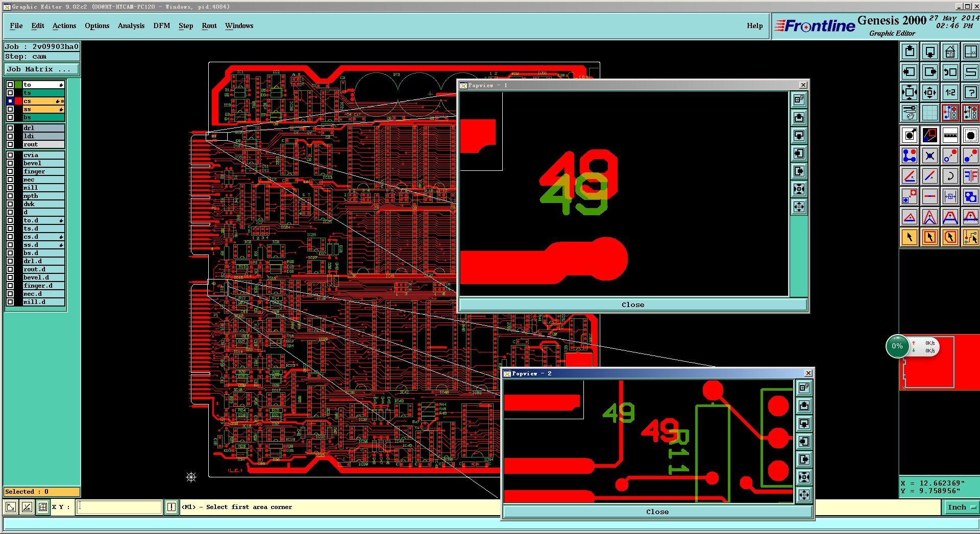Select the cvia layer name

point(44,155)
